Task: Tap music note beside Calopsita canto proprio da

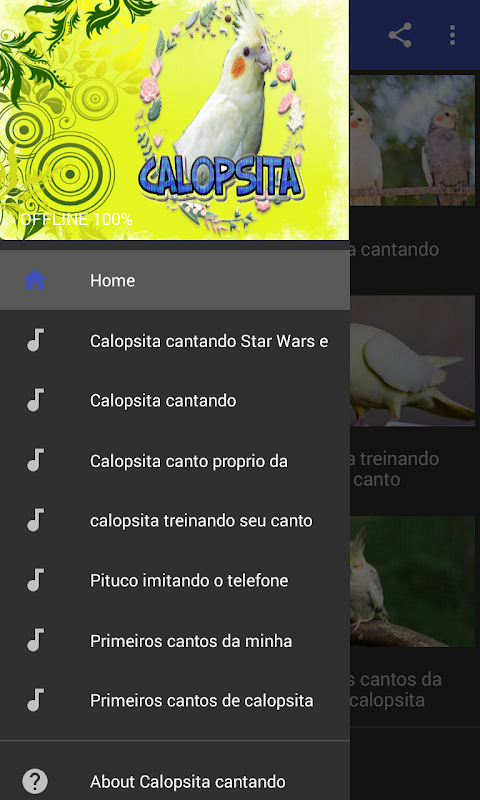Action: [35, 460]
